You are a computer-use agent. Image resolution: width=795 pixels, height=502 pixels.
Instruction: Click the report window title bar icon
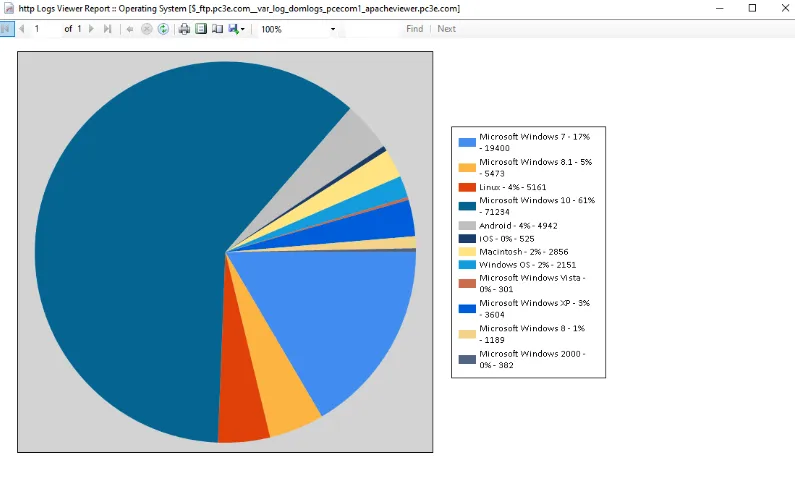(x=9, y=9)
